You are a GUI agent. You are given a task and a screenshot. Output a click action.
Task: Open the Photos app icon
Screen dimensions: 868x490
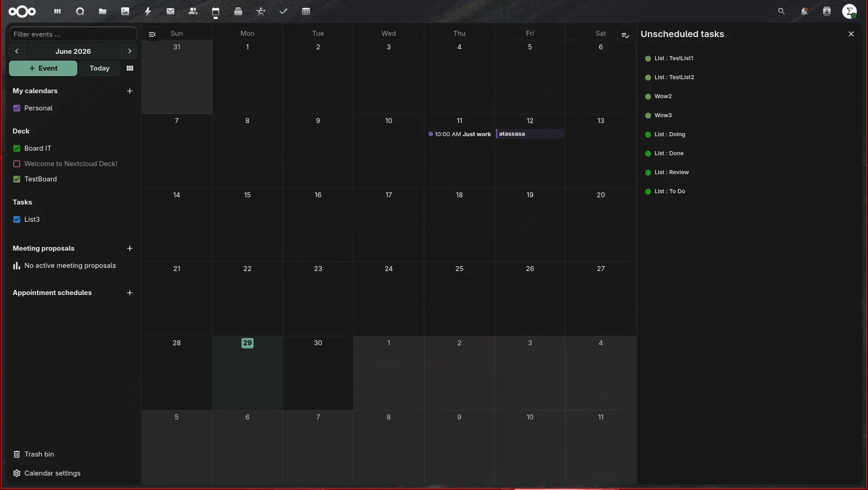click(125, 11)
